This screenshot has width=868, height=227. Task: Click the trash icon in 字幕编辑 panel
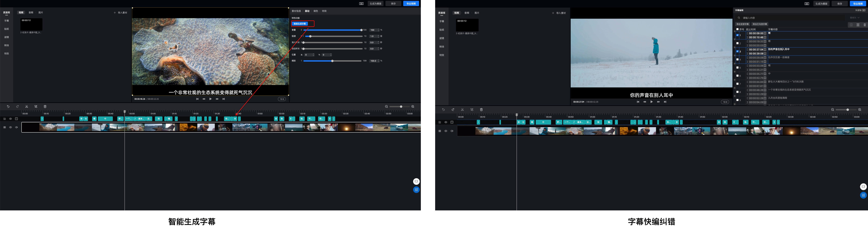point(865,25)
